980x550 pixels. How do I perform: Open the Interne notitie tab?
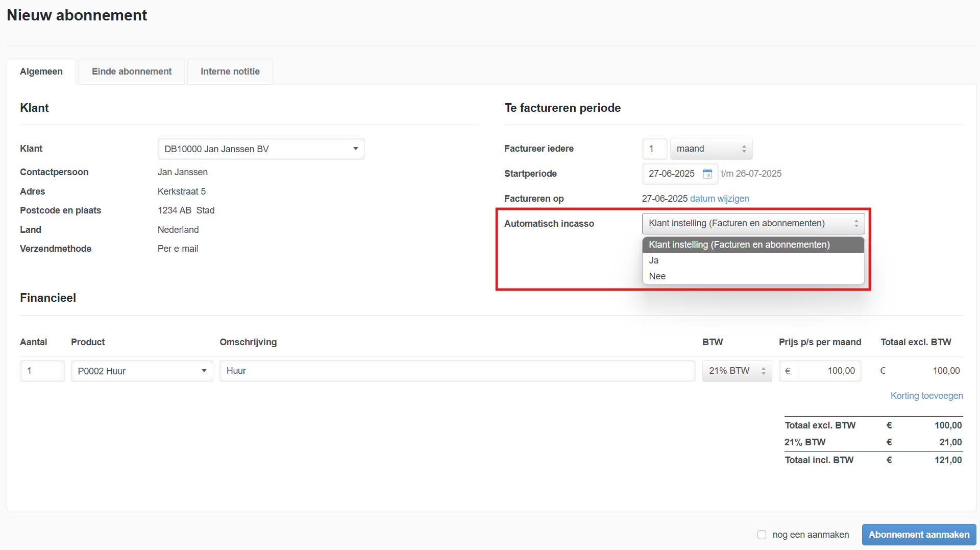click(230, 71)
